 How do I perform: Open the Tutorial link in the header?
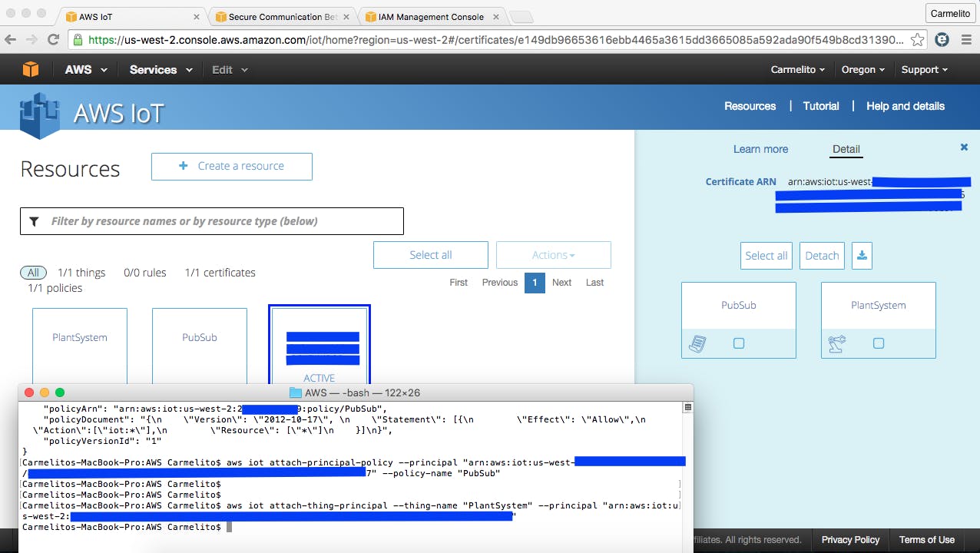(x=820, y=105)
